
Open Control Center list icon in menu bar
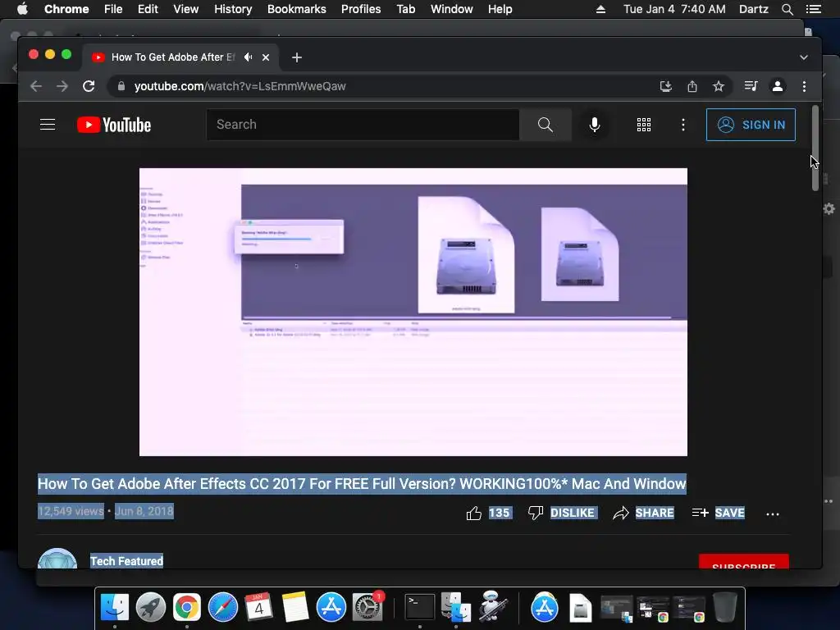click(x=814, y=9)
